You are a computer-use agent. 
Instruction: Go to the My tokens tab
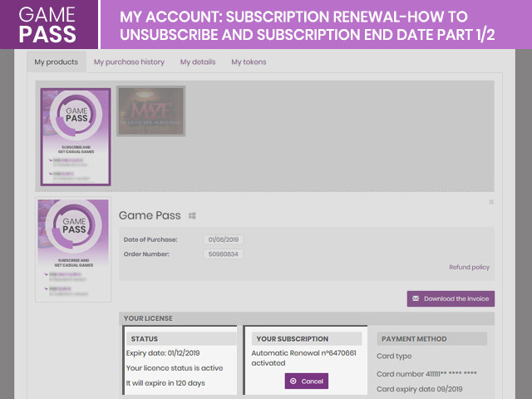tap(249, 62)
